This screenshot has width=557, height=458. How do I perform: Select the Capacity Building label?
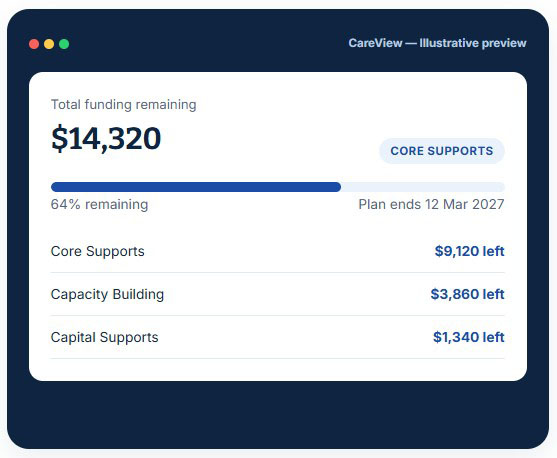pyautogui.click(x=107, y=295)
